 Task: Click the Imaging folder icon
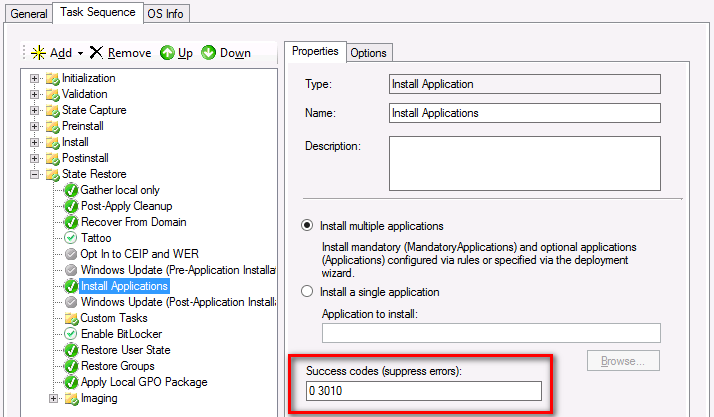(x=71, y=398)
